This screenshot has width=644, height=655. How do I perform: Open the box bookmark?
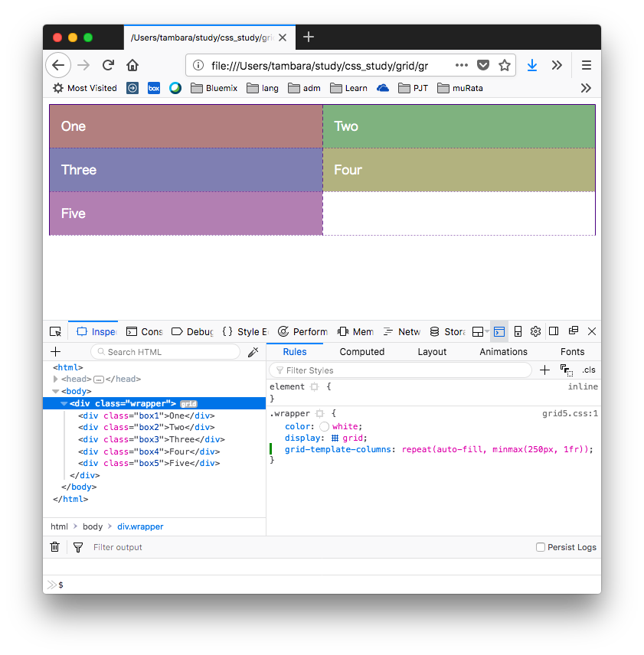click(154, 88)
